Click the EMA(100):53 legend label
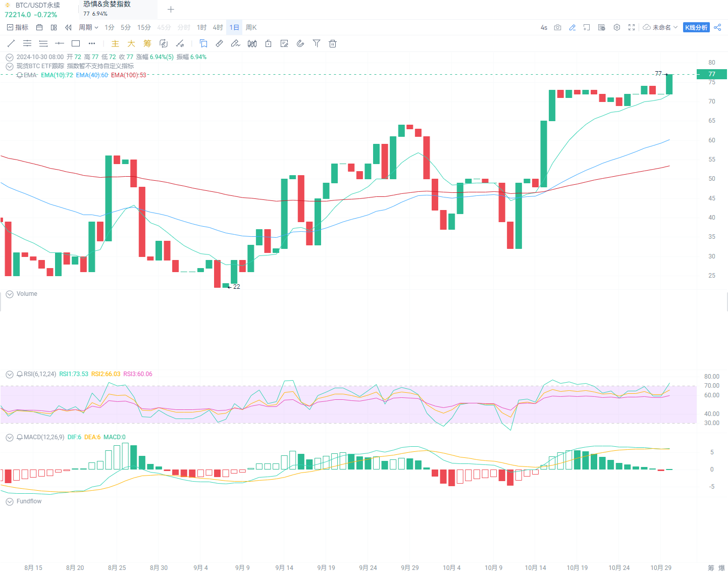The width and height of the screenshot is (728, 574). coord(129,75)
